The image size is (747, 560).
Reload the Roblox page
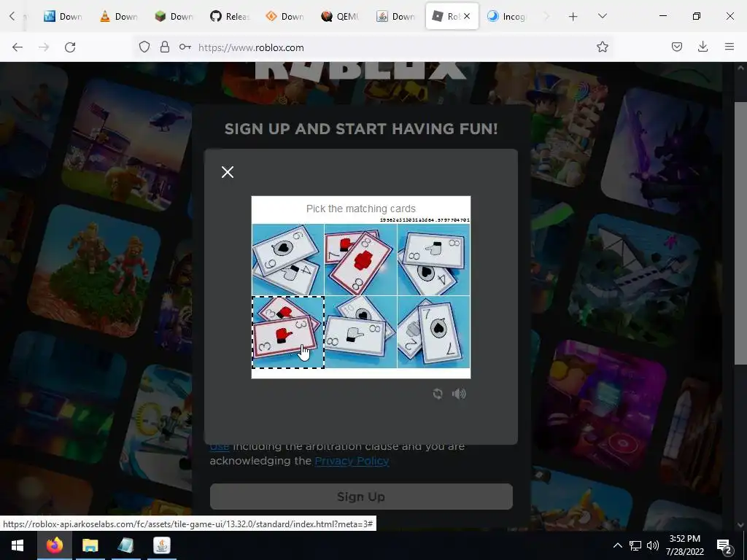[x=70, y=47]
